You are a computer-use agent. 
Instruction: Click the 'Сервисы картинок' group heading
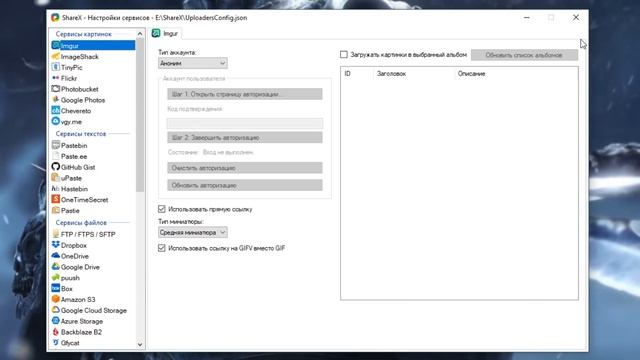point(84,34)
